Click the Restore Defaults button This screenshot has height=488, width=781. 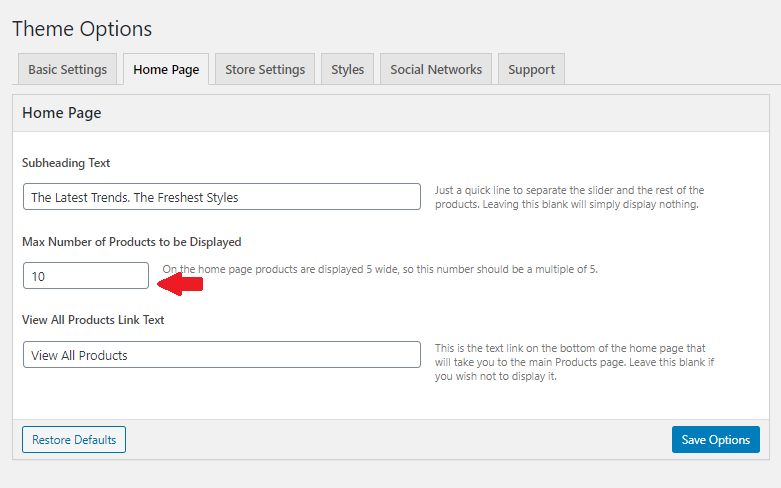pos(74,439)
